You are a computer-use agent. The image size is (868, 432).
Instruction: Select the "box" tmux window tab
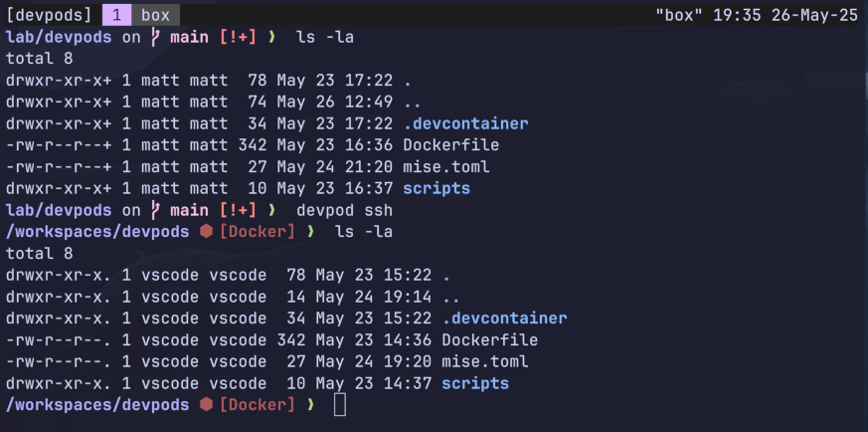tap(154, 15)
